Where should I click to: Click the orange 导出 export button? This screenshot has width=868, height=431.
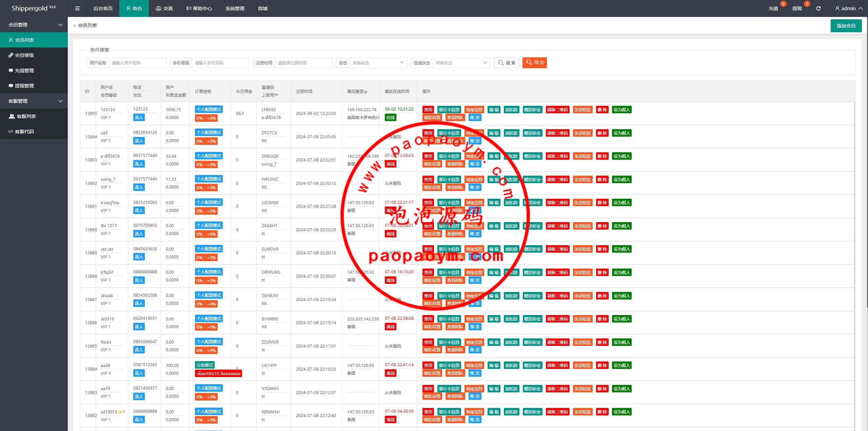[535, 63]
